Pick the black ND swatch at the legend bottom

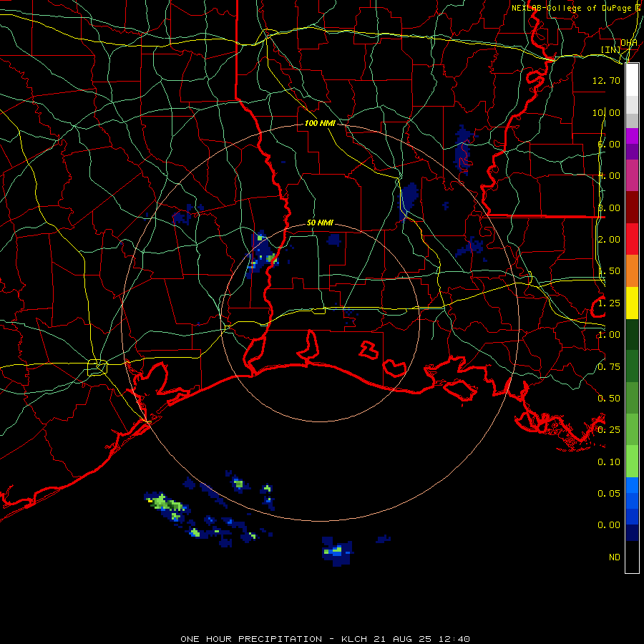pyautogui.click(x=632, y=557)
